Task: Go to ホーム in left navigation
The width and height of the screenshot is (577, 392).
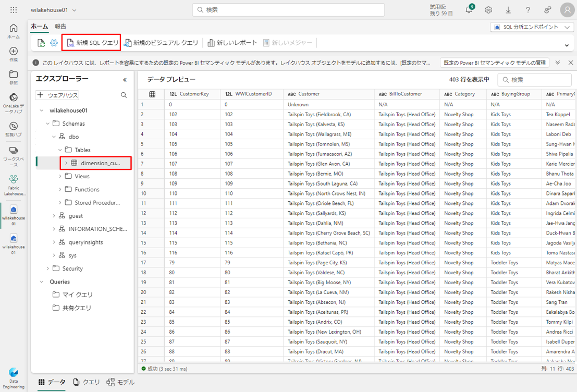Action: 14,31
